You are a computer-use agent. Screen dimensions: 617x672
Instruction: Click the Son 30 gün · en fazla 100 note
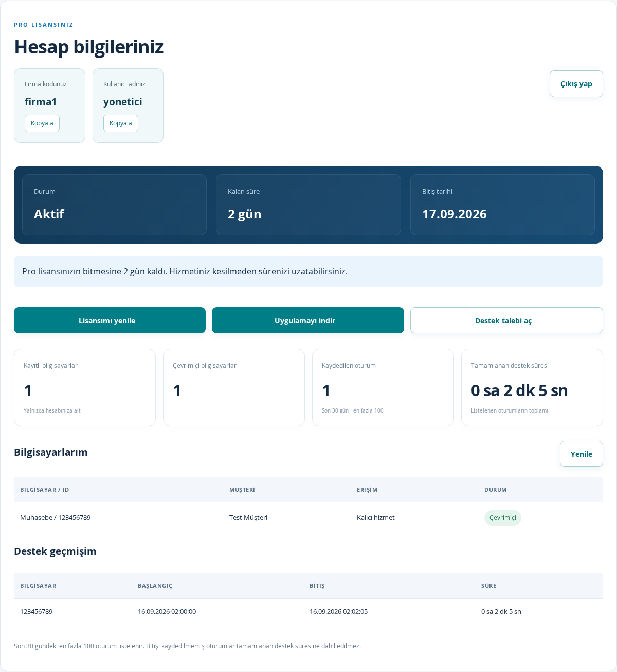click(x=353, y=411)
